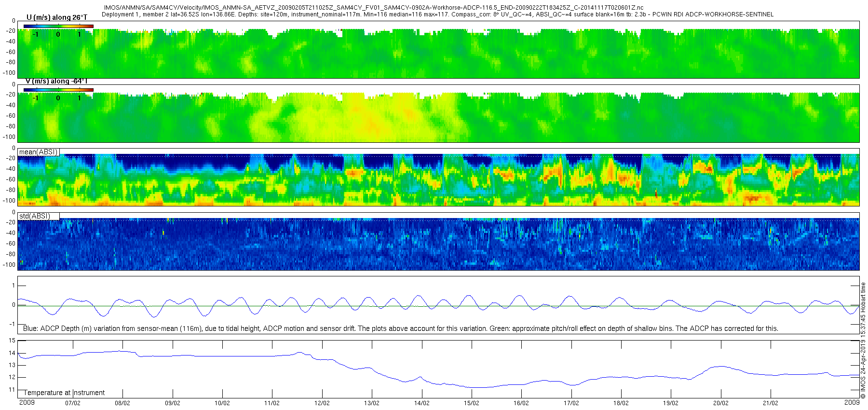Image resolution: width=868 pixels, height=410 pixels.
Task: Click the 14/02 date tick label
Action: [x=422, y=403]
